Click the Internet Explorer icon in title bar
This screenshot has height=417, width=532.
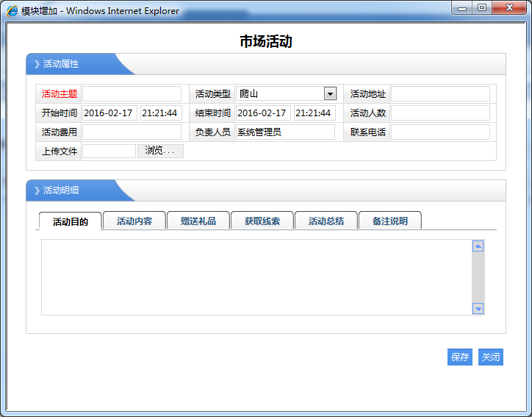[12, 11]
